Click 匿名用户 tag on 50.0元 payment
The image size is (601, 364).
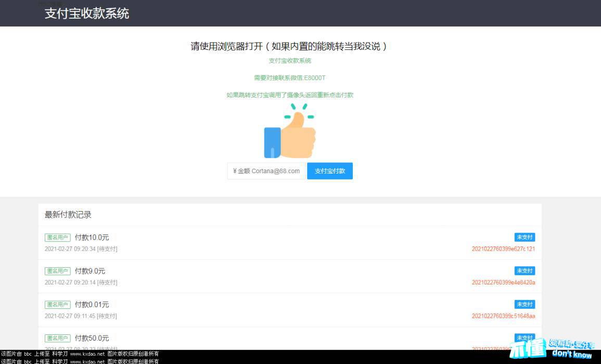pos(58,338)
